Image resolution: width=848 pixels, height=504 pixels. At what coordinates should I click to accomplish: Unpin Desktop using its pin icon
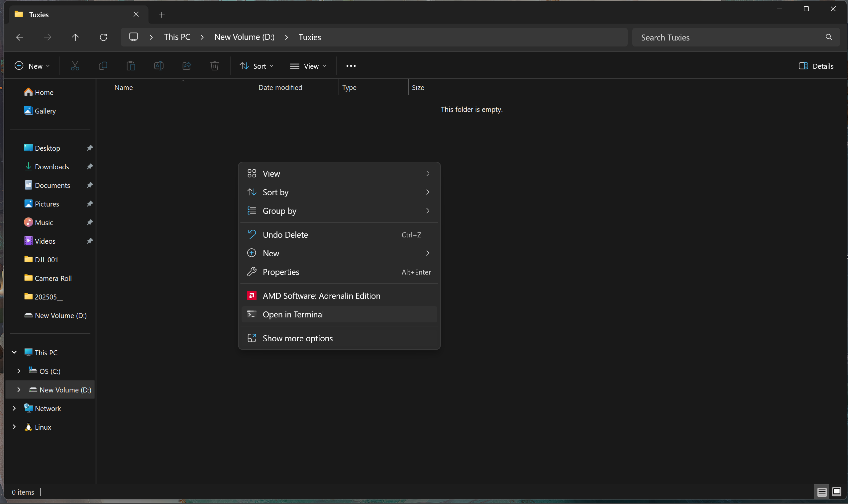click(x=90, y=148)
